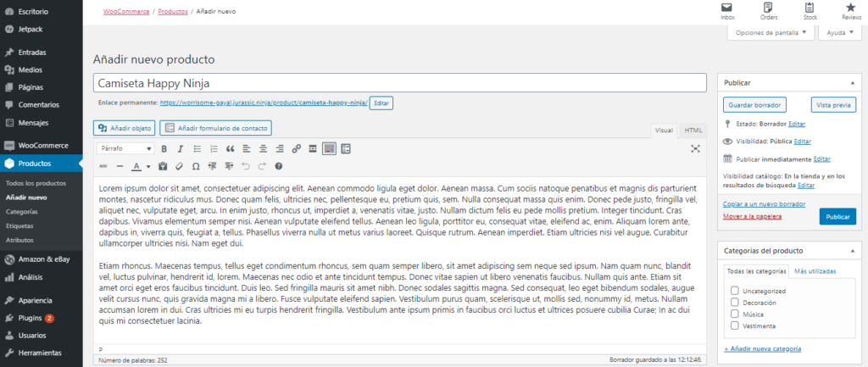Expand Opciones de pantalla panel
Screen dimensions: 868x367
[x=770, y=33]
